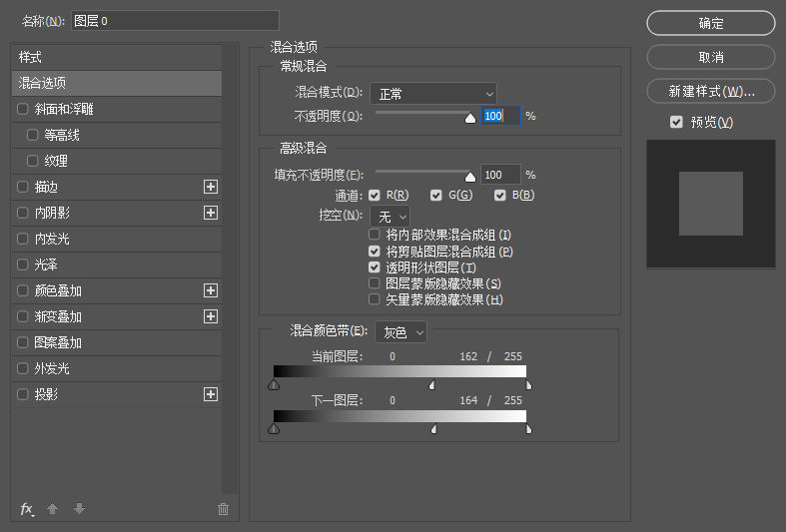
Task: Open the 图案叠加 settings row
Action: pyautogui.click(x=117, y=342)
